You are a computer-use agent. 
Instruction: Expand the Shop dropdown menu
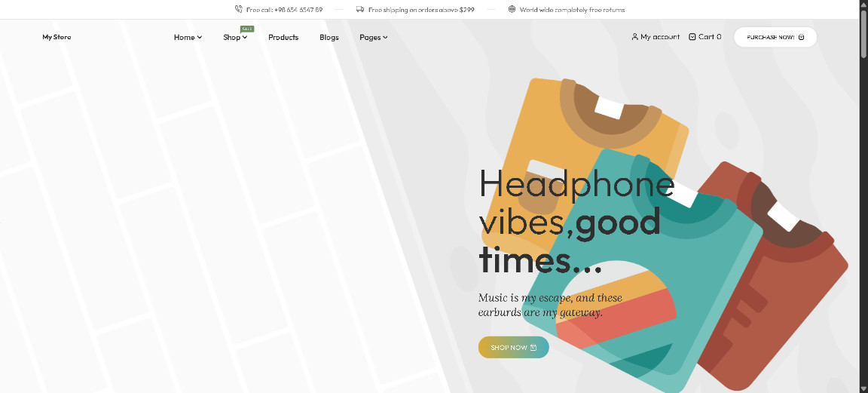235,37
